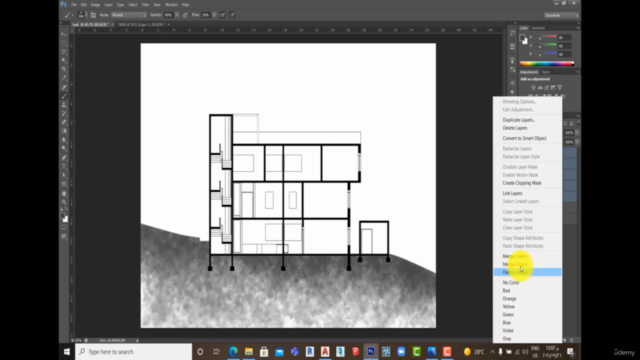Toggle Quick Mask mode icon

tap(64, 228)
